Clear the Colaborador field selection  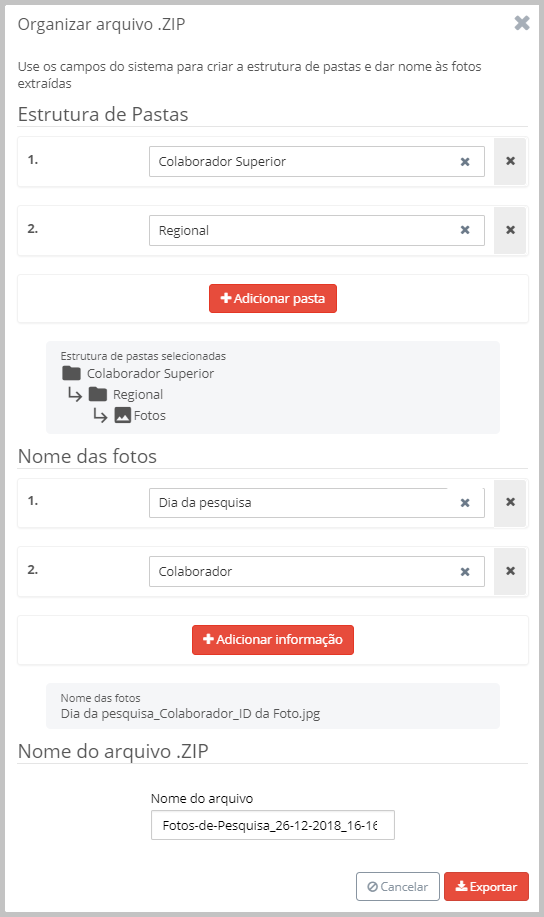tap(465, 572)
